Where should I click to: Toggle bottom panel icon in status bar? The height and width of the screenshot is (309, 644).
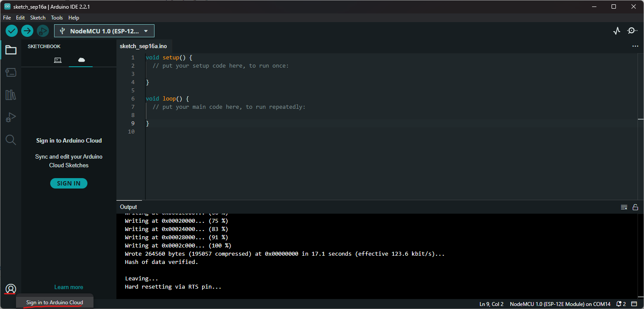click(634, 304)
